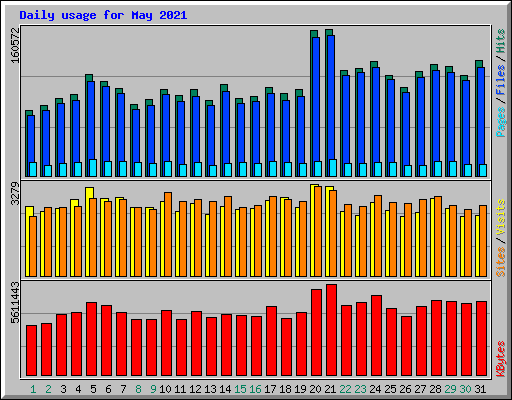Click day 18 on the x-axis

coord(285,389)
